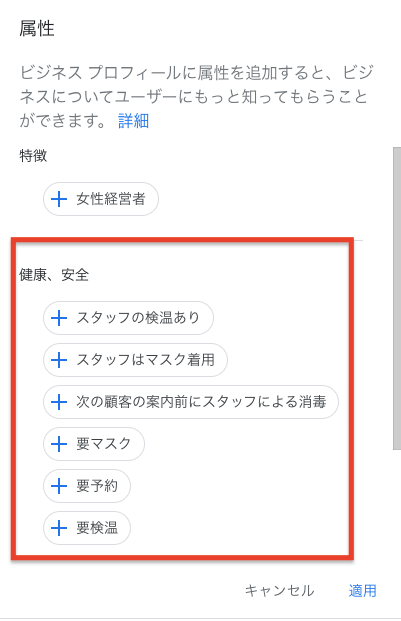Screen dimensions: 401x621
Task: Click the plus icon on the 消毒 chip
Action: [x=59, y=402]
